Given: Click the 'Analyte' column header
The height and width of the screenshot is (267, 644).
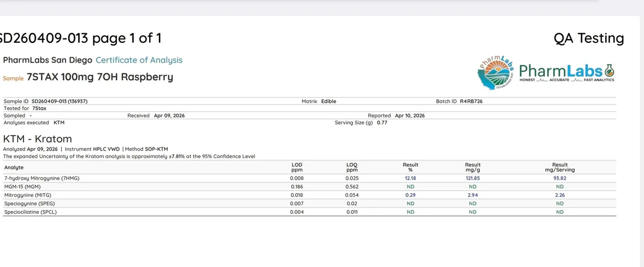Looking at the screenshot, I should 14,167.
